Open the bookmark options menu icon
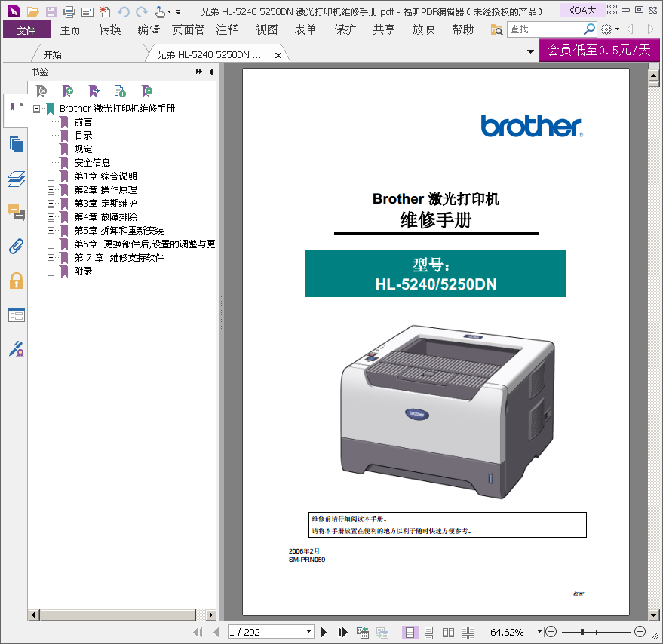 pyautogui.click(x=147, y=91)
